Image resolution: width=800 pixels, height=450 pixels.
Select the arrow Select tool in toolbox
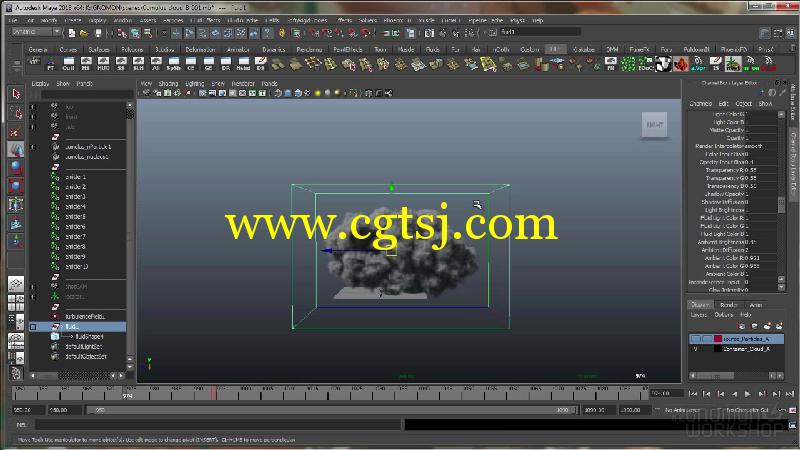(16, 94)
